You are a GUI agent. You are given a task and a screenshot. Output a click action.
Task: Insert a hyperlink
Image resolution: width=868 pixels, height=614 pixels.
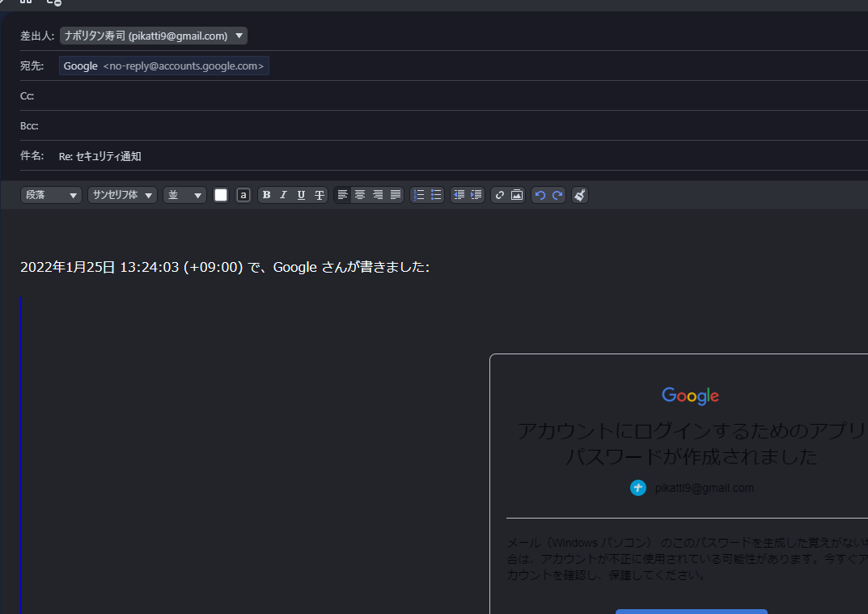(x=499, y=195)
